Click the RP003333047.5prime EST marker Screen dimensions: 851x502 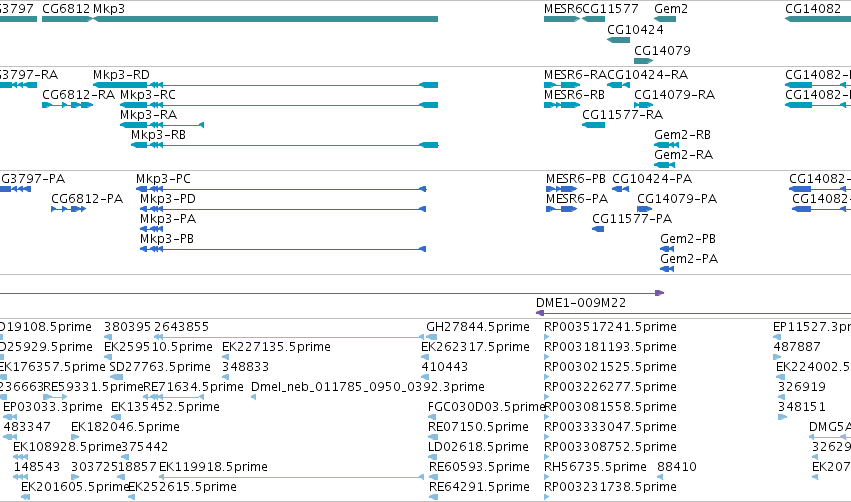click(547, 437)
